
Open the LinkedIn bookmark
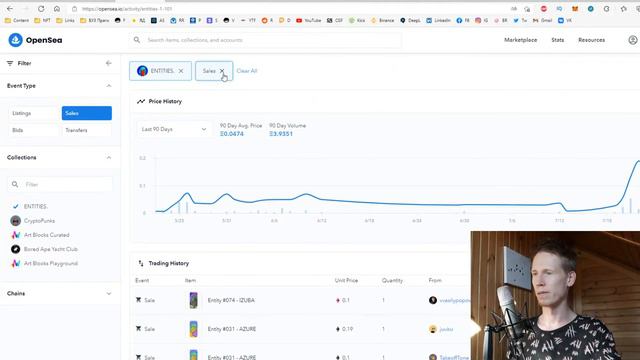coord(438,20)
